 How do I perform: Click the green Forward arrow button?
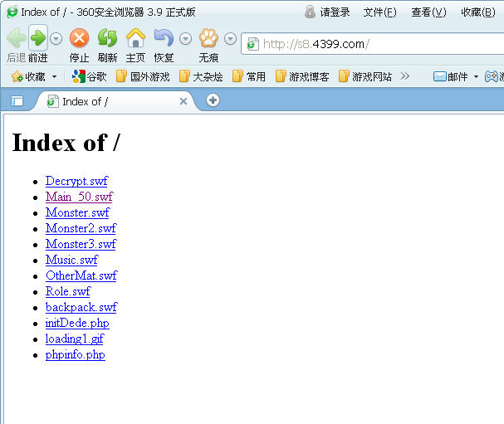[37, 39]
